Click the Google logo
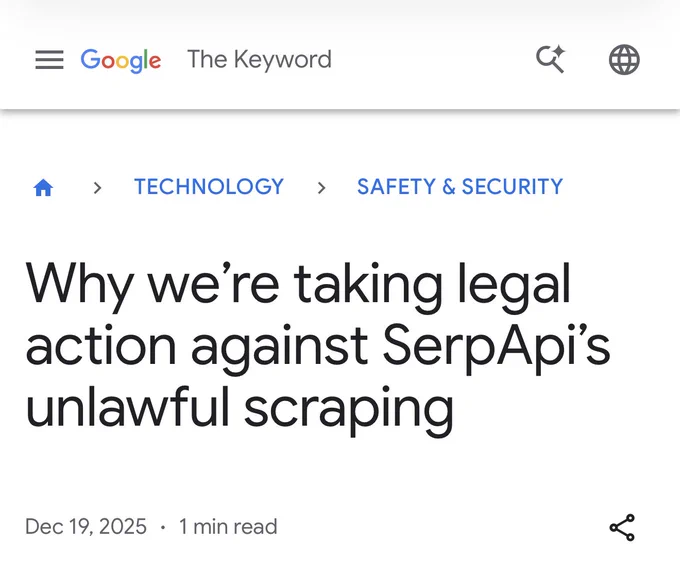This screenshot has height=576, width=680. [x=121, y=60]
